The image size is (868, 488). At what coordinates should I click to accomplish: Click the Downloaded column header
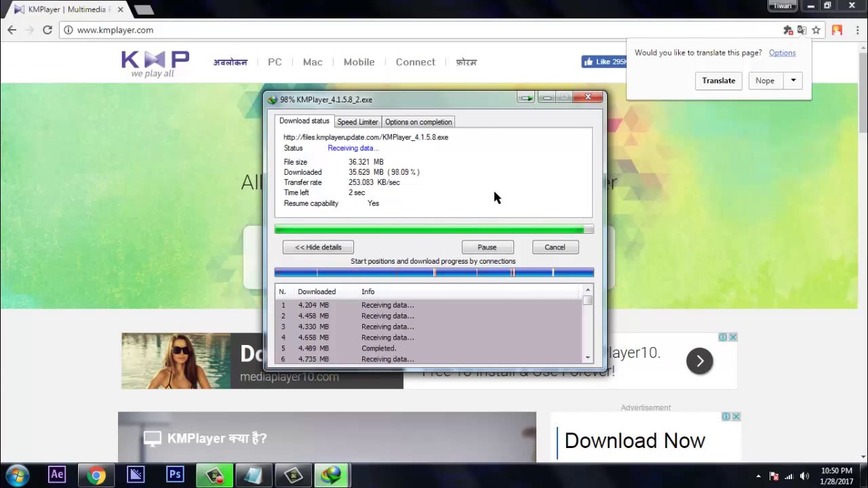317,291
